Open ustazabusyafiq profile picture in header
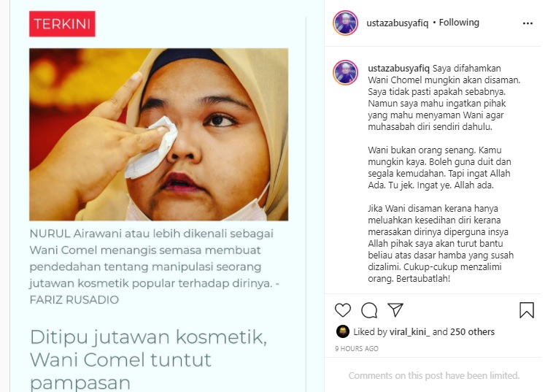545x392 pixels. [x=346, y=23]
